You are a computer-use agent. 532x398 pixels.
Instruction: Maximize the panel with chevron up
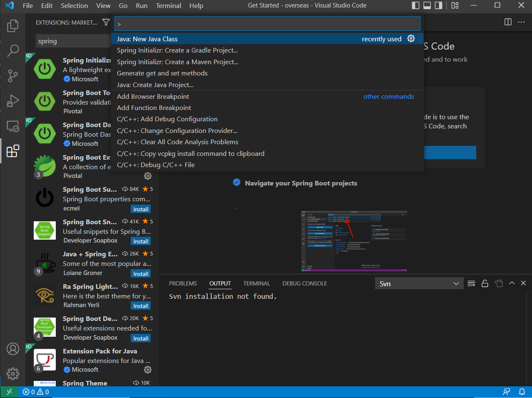[512, 283]
